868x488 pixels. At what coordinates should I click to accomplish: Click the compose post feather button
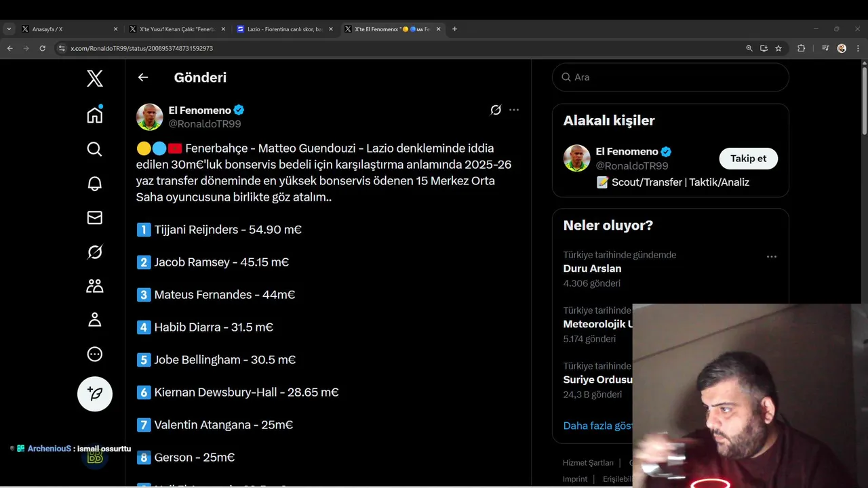point(95,394)
